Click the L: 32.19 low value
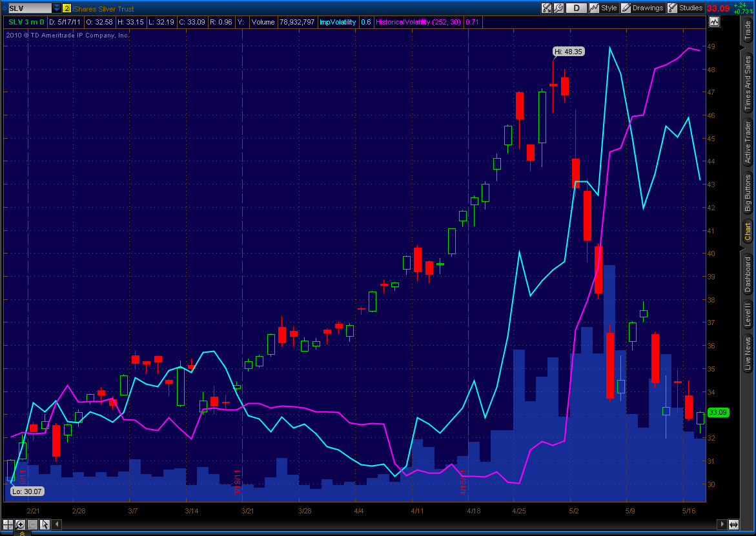Viewport: 756px width, 536px height. pos(161,22)
